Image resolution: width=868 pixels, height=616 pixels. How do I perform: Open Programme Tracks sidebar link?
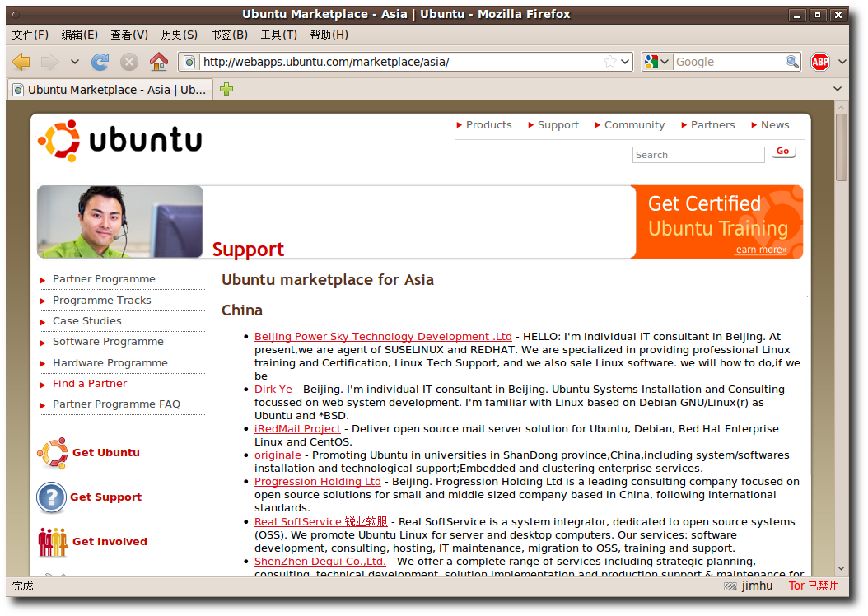pyautogui.click(x=102, y=300)
